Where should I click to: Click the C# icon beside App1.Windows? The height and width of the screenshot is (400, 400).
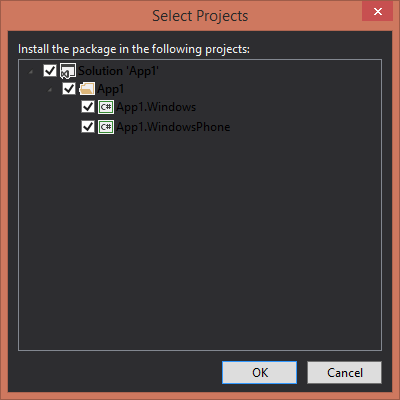(x=106, y=107)
